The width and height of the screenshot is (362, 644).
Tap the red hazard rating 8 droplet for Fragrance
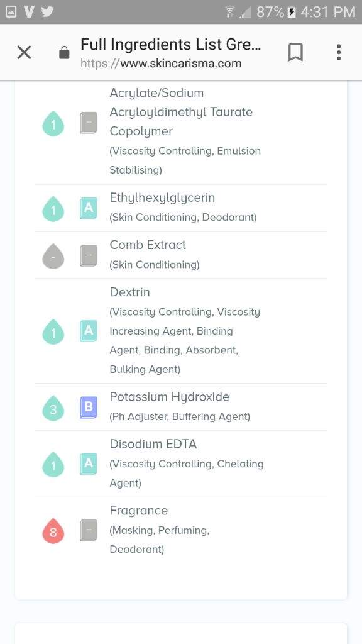point(53,531)
